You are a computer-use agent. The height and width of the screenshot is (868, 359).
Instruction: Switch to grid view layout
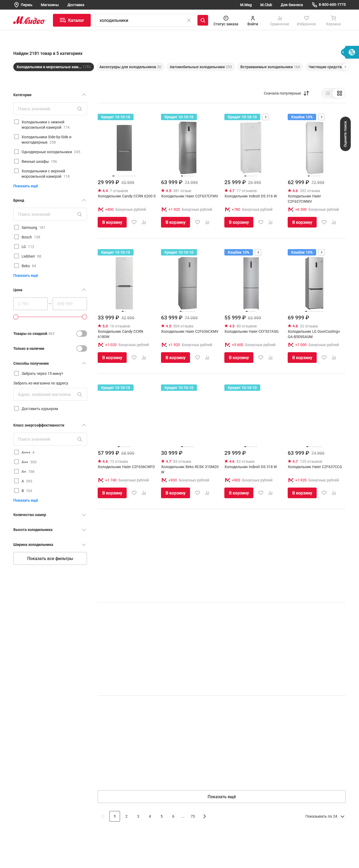tap(339, 93)
